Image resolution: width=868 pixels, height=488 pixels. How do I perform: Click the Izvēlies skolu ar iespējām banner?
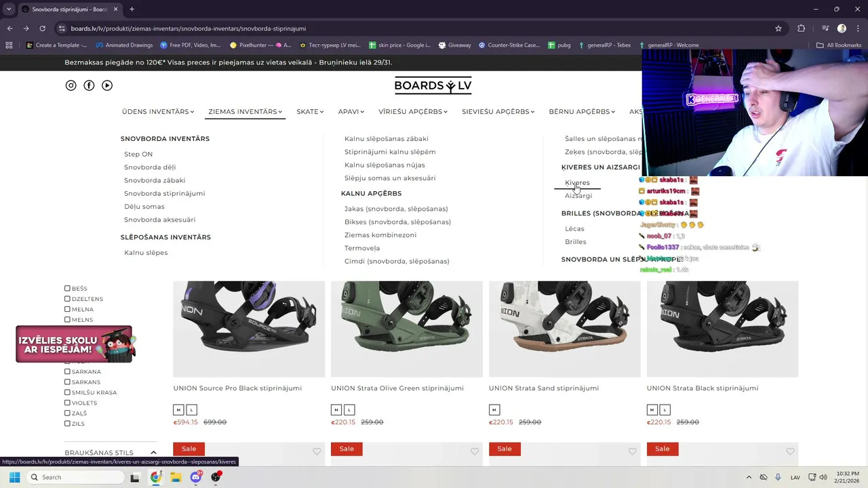[x=75, y=344]
